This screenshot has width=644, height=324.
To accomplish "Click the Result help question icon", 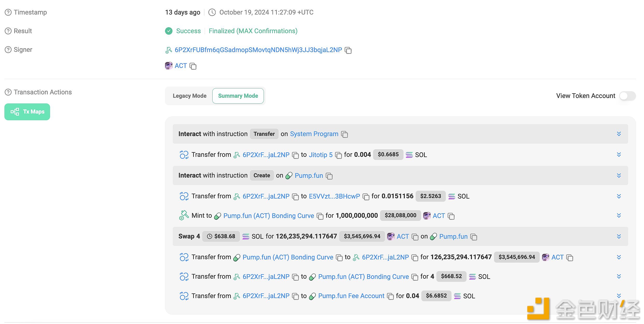I will (x=8, y=31).
